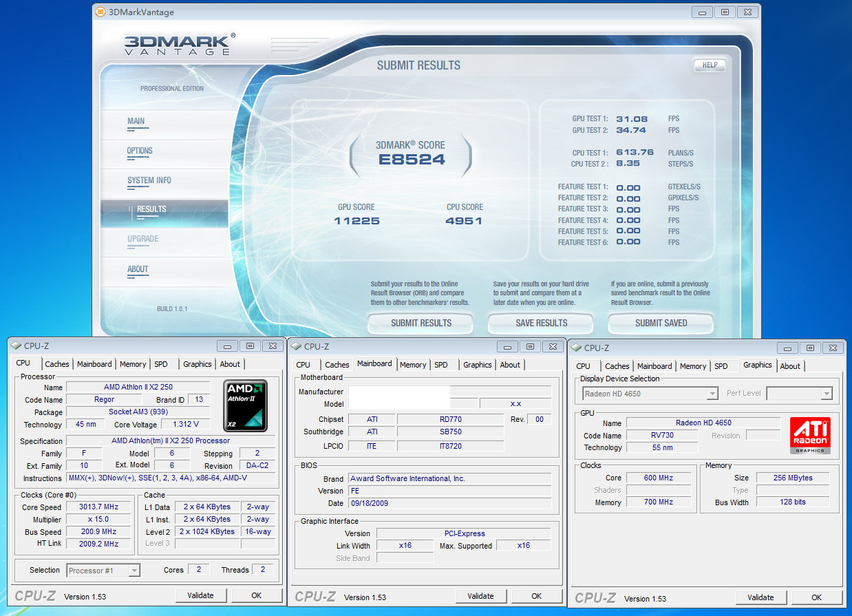The height and width of the screenshot is (616, 852).
Task: Switch to CPU tab in middle CPU-Z window
Action: pos(303,365)
